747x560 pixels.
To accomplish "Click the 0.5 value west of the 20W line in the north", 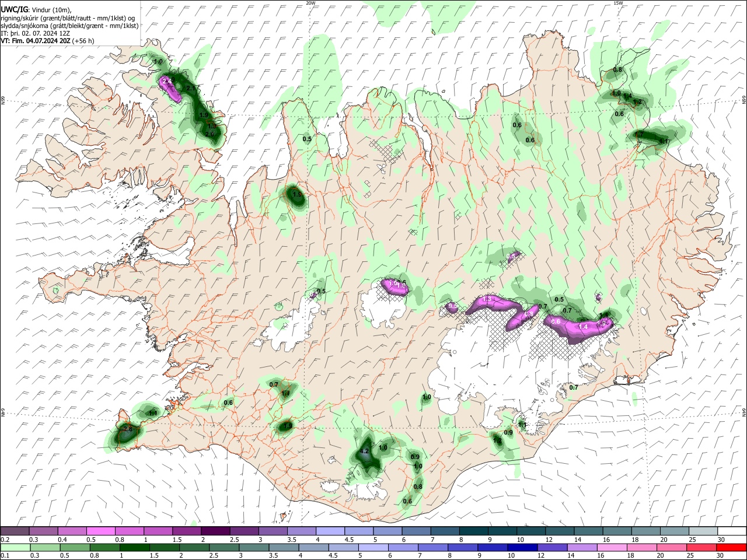I will 307,139.
